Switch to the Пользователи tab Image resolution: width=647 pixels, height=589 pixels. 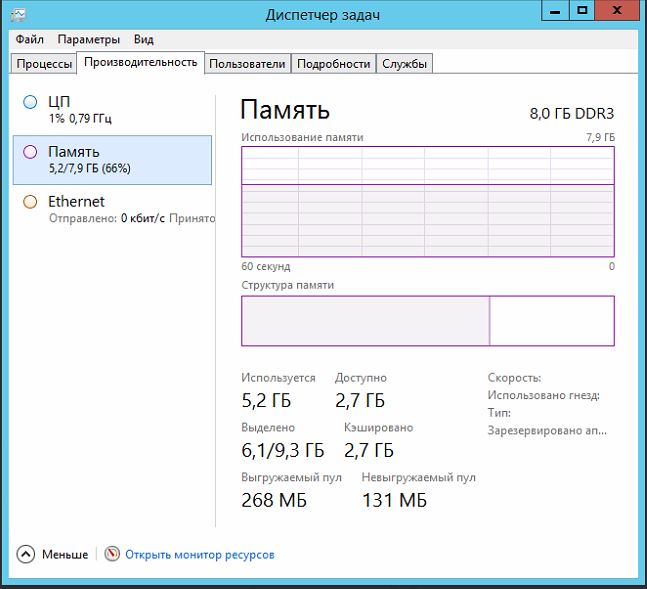(x=247, y=64)
